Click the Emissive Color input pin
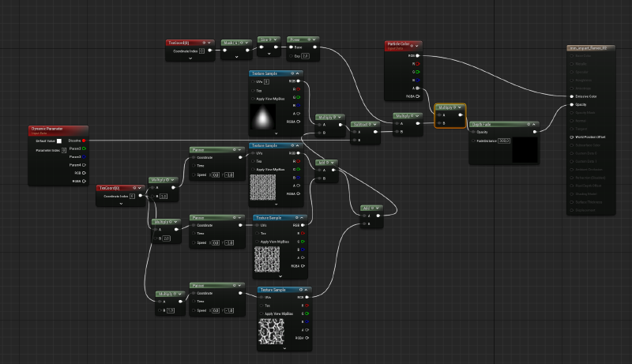The width and height of the screenshot is (632, 364). 570,96
